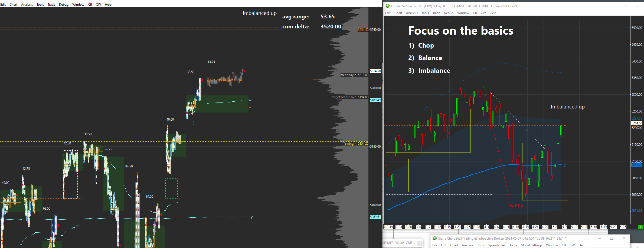Click the red 'PC: 6.31%' label
This screenshot has width=644, height=248.
pyautogui.click(x=516, y=206)
